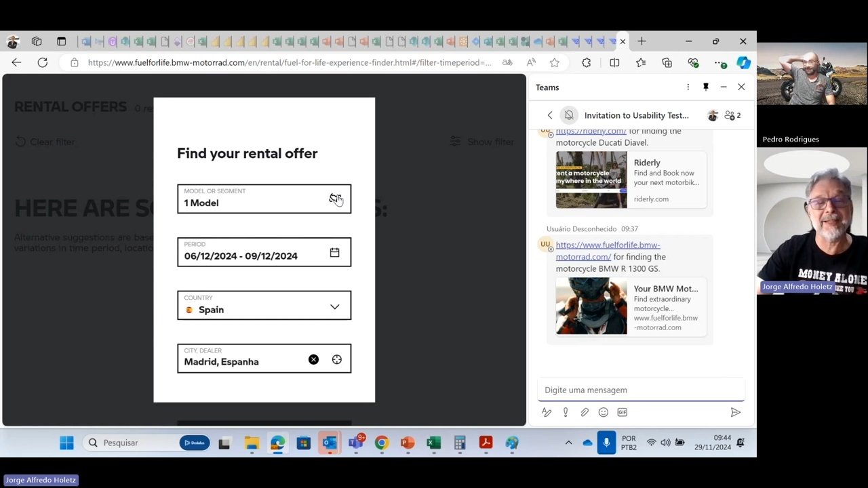Screen dimensions: 868x488
Task: Show hidden system tray icons
Action: pyautogui.click(x=568, y=443)
